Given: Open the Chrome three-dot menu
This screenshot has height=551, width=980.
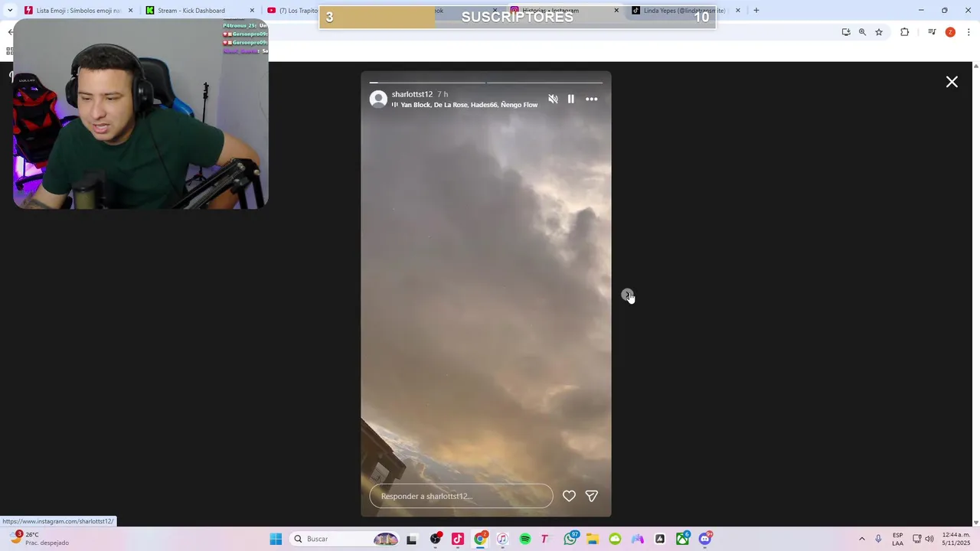Looking at the screenshot, I should pos(969,32).
